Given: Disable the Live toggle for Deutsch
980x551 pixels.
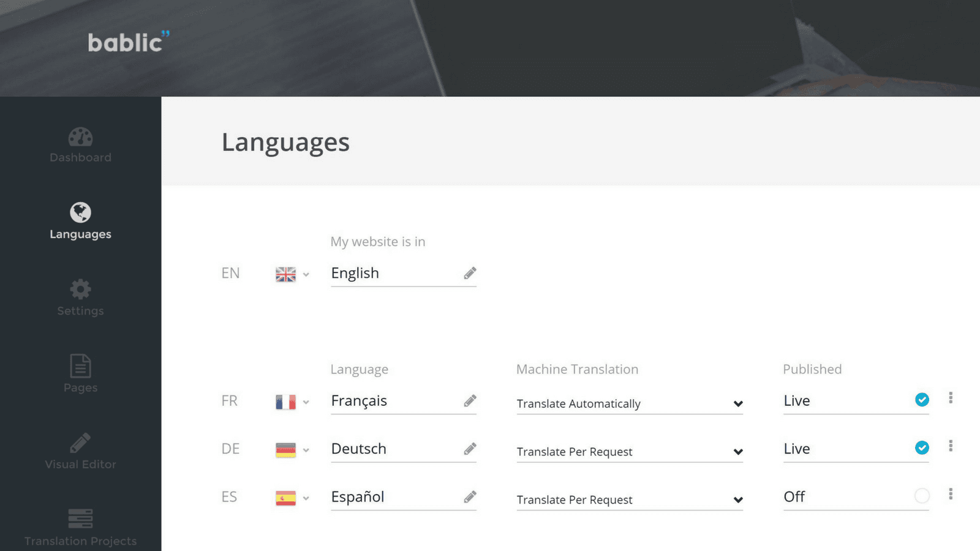Looking at the screenshot, I should point(922,448).
